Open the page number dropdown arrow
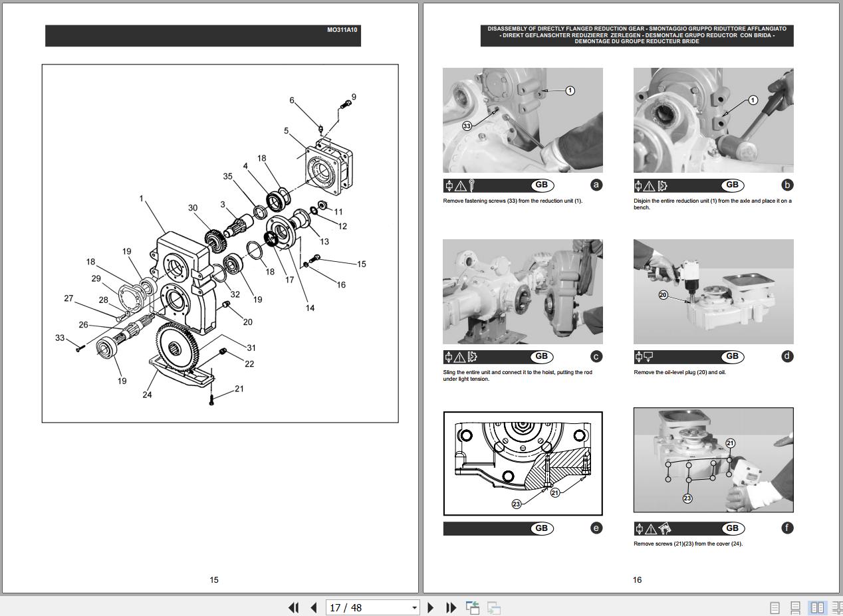The image size is (843, 616). pos(414,607)
